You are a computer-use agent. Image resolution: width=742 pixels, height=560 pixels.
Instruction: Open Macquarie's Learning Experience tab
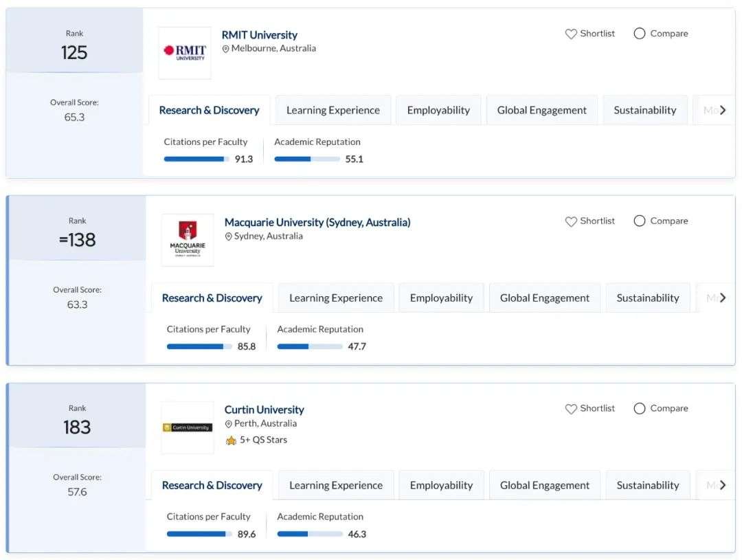[x=336, y=298]
